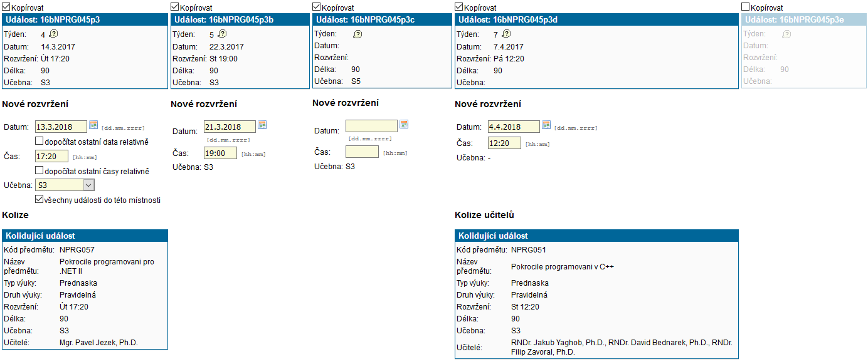Open calendar picker for event 16bNPRG045p3c's empty date
868x364 pixels.
tap(404, 124)
